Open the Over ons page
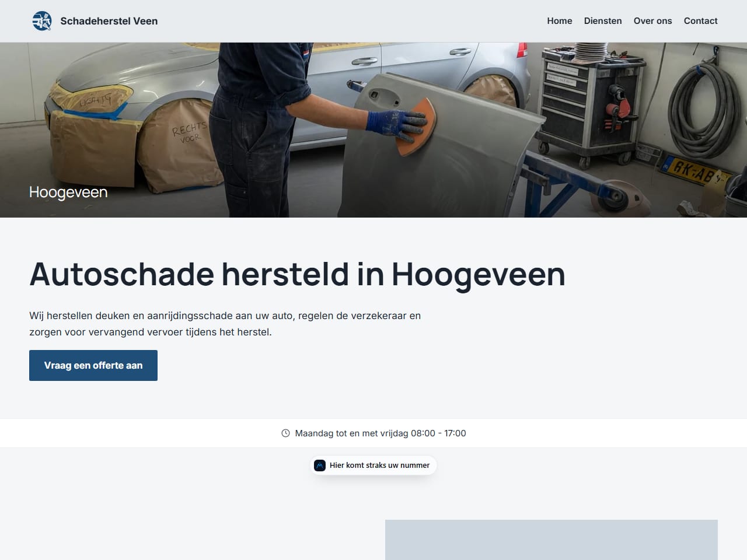747x560 pixels. (x=652, y=21)
